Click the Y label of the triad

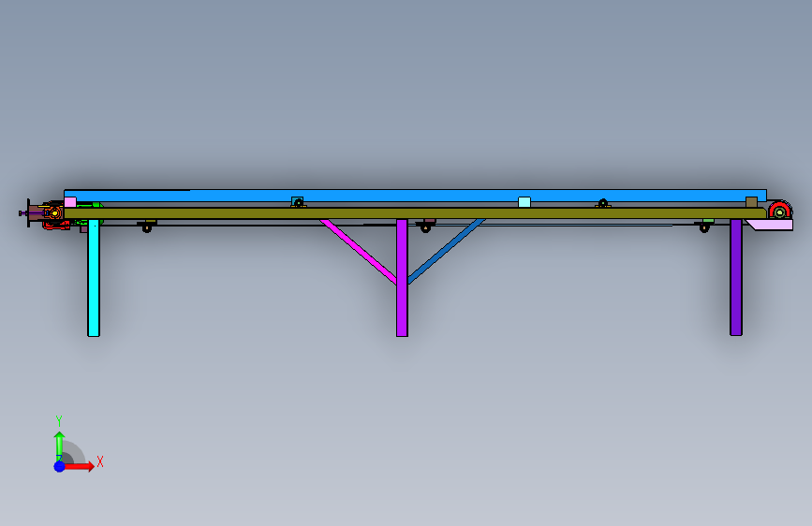59,421
